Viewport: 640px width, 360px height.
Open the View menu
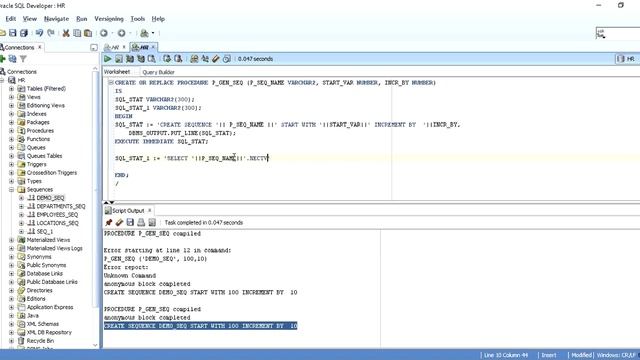(x=29, y=19)
